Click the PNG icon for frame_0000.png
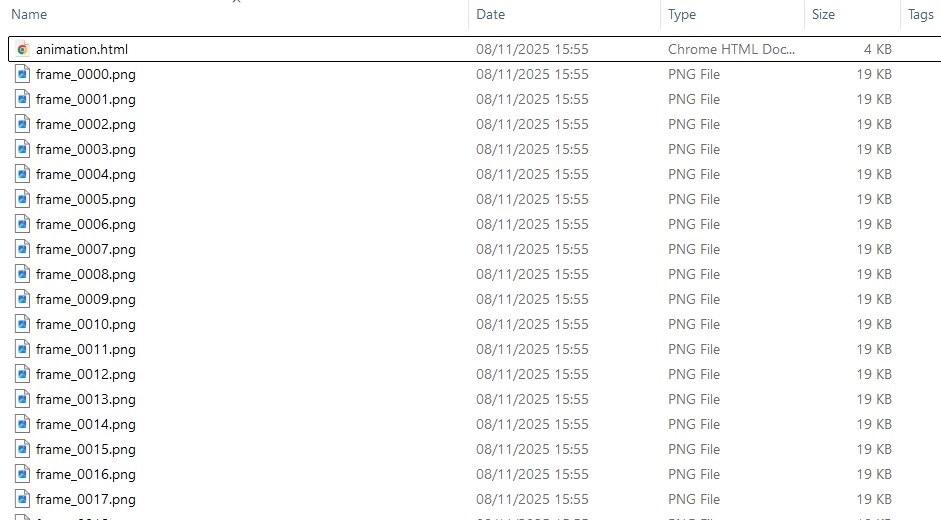This screenshot has width=941, height=520. pos(23,74)
